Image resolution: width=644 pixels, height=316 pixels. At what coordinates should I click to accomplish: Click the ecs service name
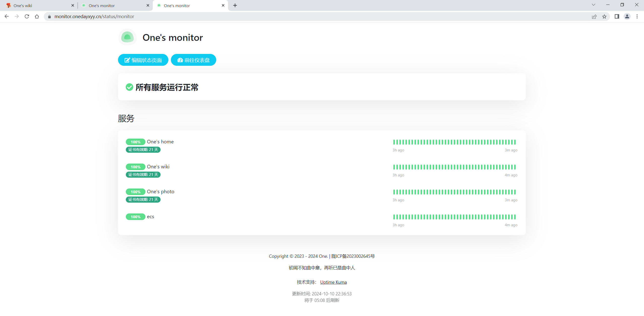[150, 217]
